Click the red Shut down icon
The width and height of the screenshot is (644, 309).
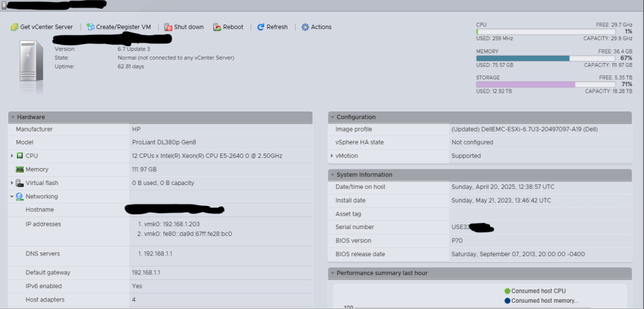click(x=168, y=27)
